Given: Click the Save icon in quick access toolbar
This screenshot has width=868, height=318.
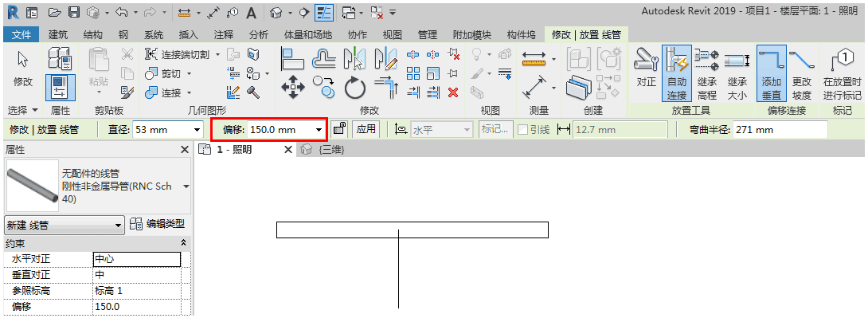Looking at the screenshot, I should click(x=73, y=12).
